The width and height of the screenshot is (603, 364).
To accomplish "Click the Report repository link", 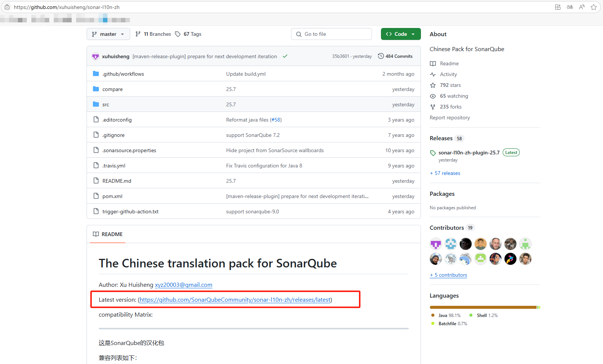I will 450,117.
